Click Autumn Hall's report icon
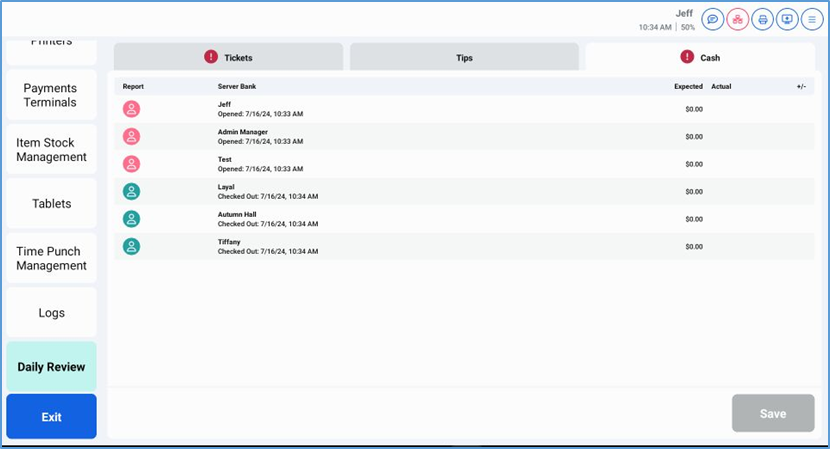Image resolution: width=830 pixels, height=449 pixels. pyautogui.click(x=132, y=219)
